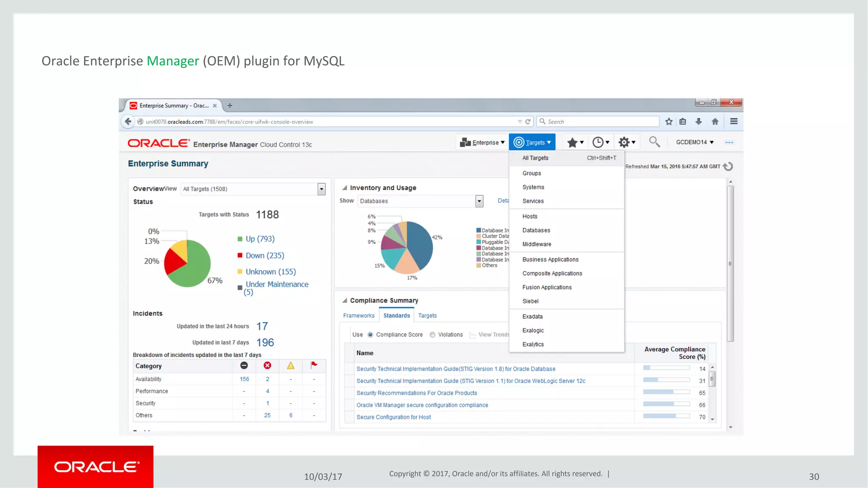This screenshot has width=868, height=488.
Task: Click Availability fatal count 156
Action: pos(245,379)
